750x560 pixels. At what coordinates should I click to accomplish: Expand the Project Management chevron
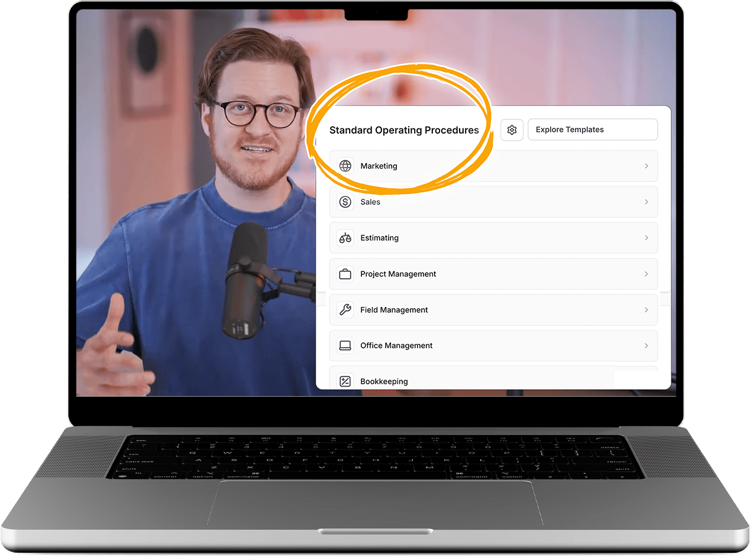click(646, 274)
